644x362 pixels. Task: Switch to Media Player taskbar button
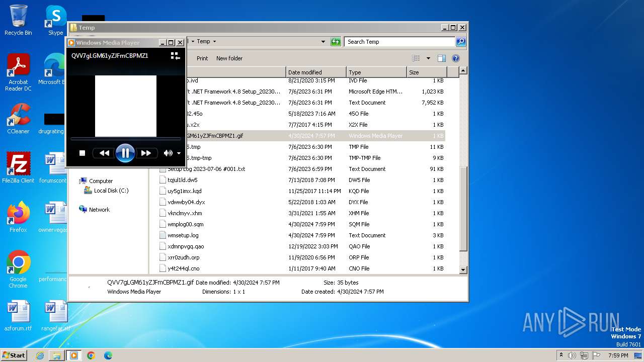coord(74,355)
